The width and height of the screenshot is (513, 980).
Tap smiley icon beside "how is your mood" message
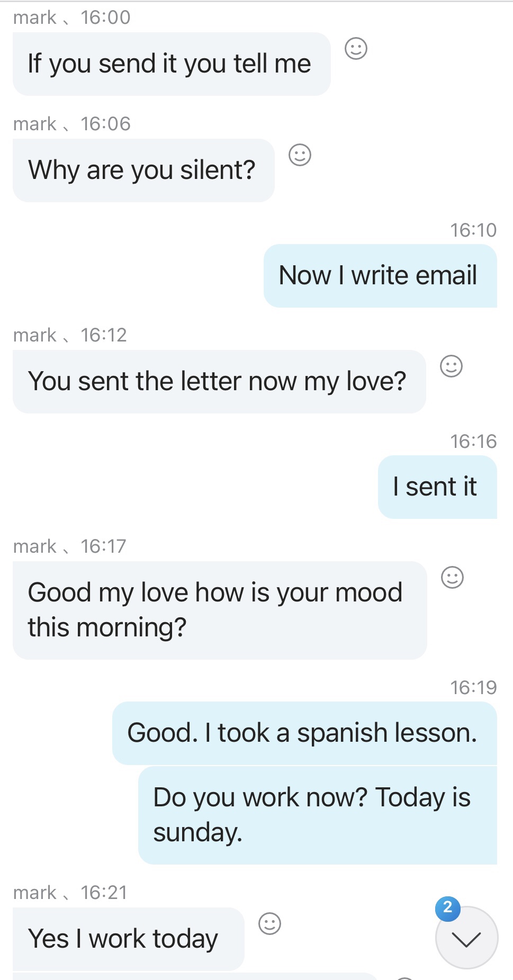click(x=452, y=577)
